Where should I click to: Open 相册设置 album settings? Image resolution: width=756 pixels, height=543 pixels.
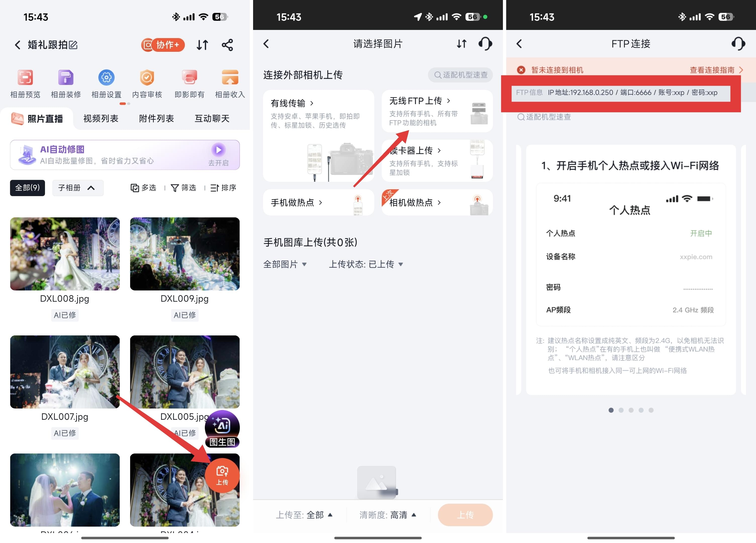106,84
